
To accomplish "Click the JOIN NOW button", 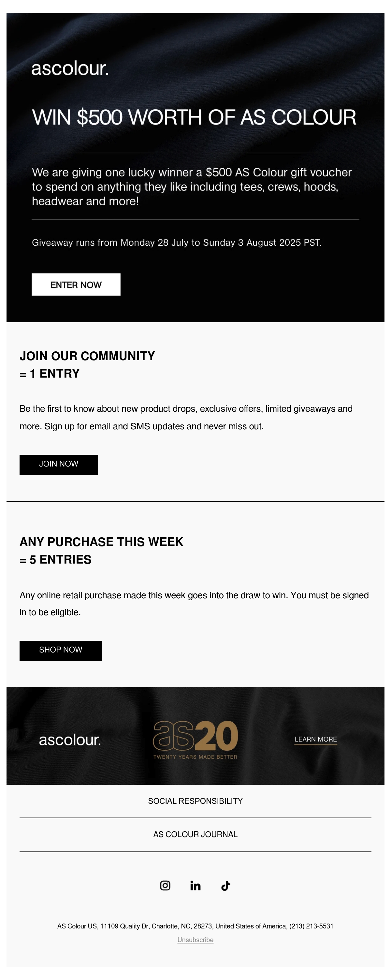I will (x=59, y=465).
